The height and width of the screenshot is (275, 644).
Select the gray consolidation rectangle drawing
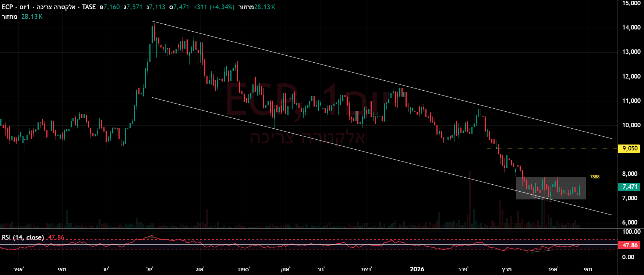(x=551, y=188)
